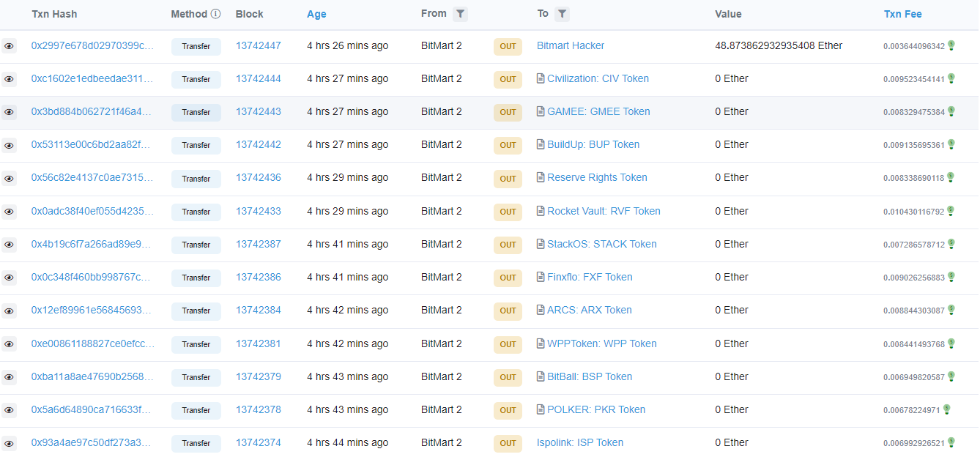Click gas bulb icon beside fee 0.00678224971
Screen dimensions: 980x457
coord(947,409)
